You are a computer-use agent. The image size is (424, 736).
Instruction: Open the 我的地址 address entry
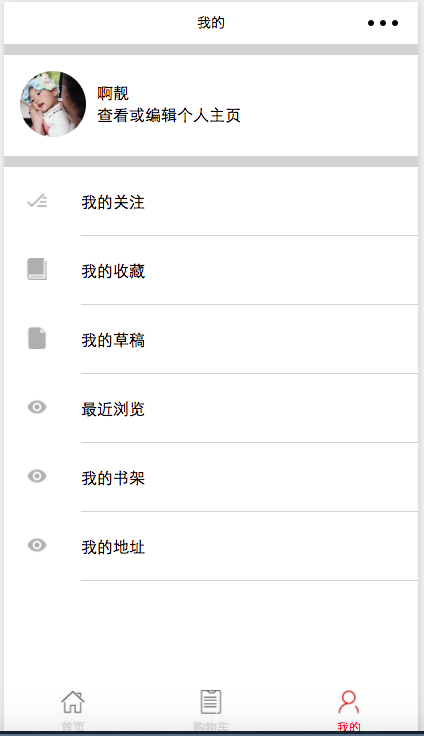[x=211, y=547]
